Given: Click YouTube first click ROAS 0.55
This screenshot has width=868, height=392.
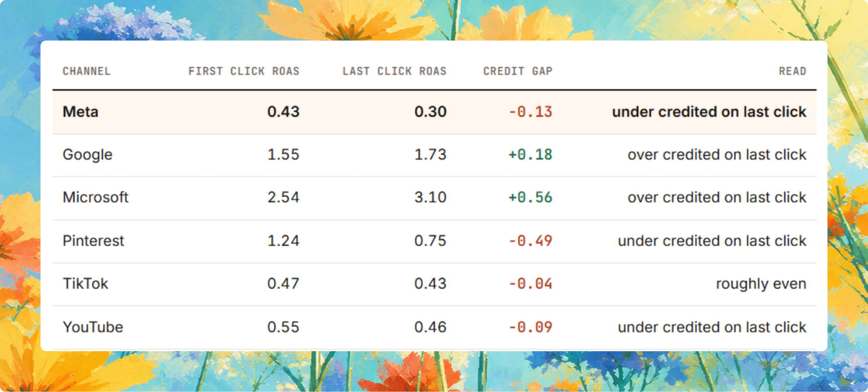Looking at the screenshot, I should click(284, 327).
